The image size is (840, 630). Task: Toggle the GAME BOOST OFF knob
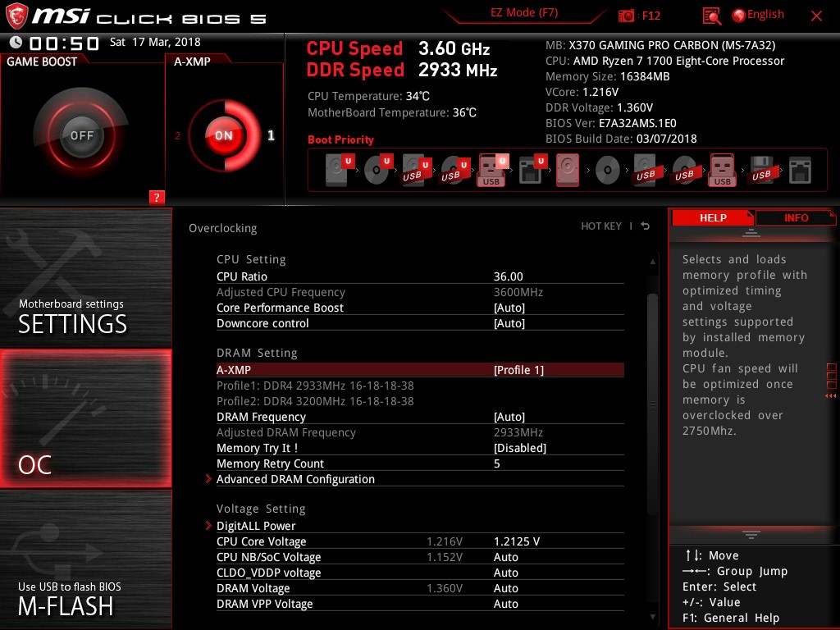81,135
